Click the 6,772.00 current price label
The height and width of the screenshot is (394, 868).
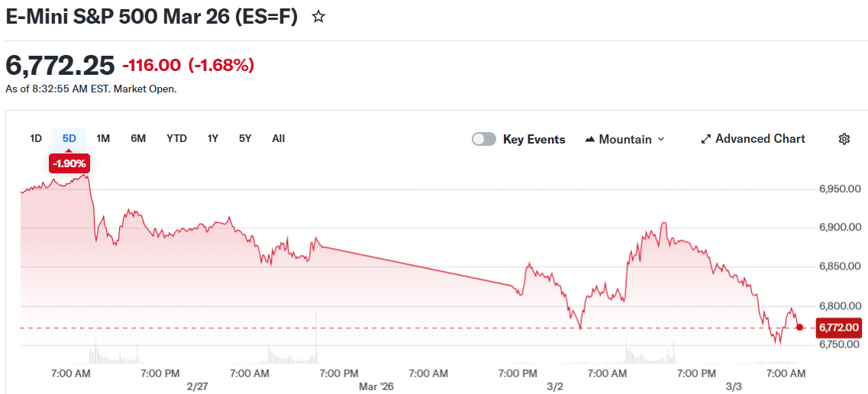(839, 328)
